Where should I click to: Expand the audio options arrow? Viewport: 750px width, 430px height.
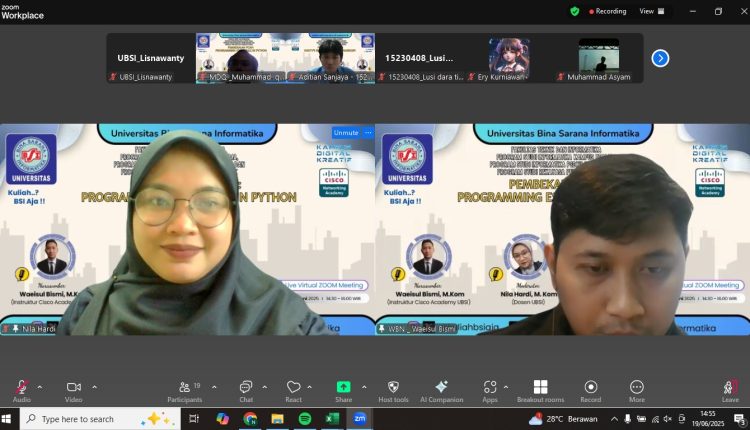tap(40, 387)
